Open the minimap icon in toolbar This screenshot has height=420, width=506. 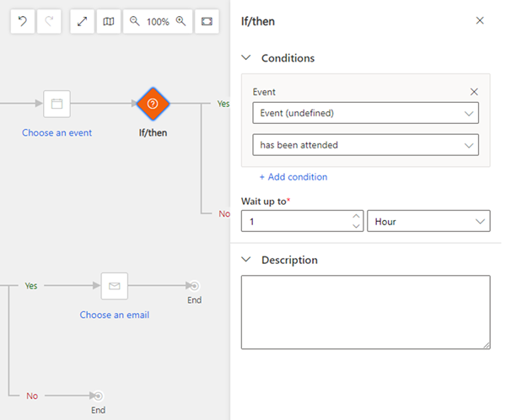108,22
